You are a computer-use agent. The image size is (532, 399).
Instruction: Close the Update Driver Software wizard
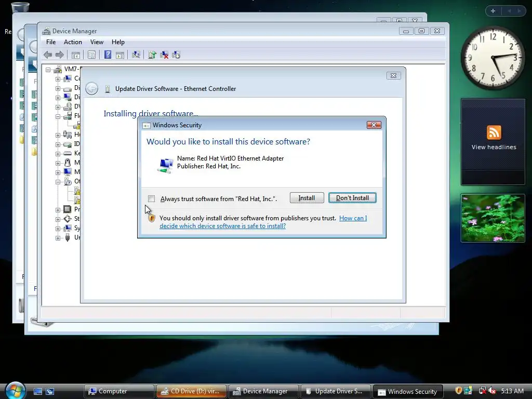[x=393, y=76]
